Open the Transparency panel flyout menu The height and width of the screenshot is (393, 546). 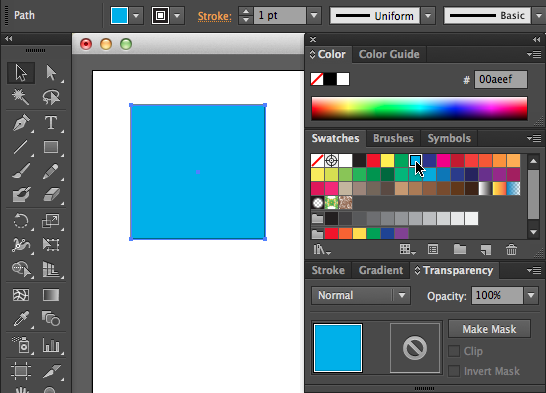534,270
